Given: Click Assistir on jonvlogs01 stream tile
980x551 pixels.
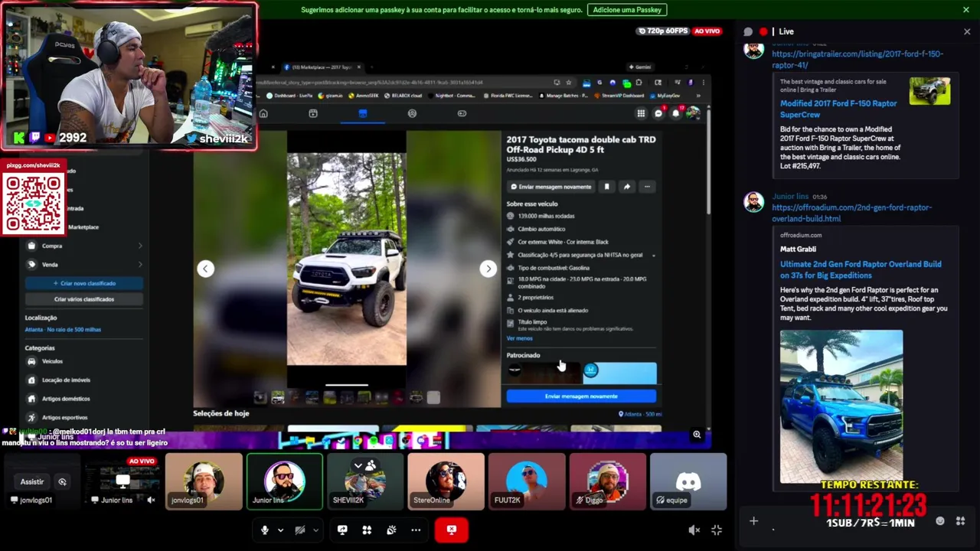Looking at the screenshot, I should click(x=32, y=481).
